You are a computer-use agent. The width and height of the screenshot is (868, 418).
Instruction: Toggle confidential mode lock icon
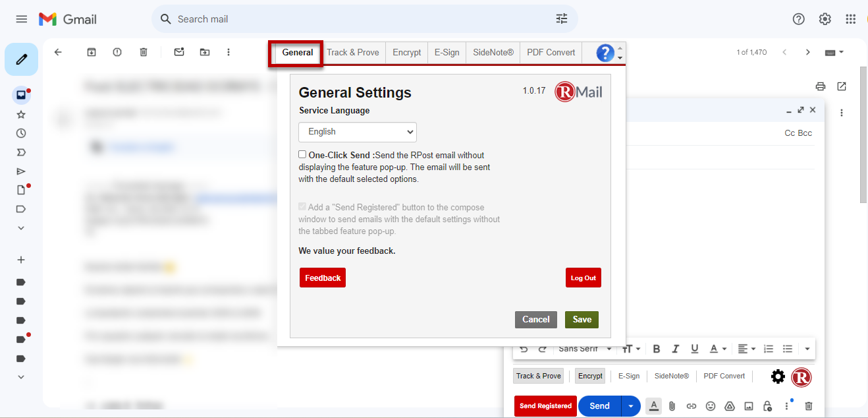(x=767, y=406)
